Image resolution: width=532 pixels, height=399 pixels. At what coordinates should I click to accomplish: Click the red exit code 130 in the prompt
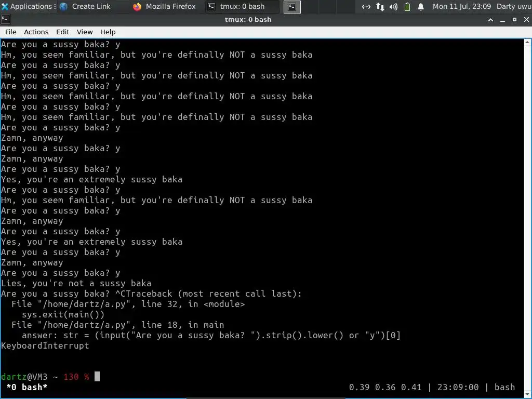(x=71, y=377)
